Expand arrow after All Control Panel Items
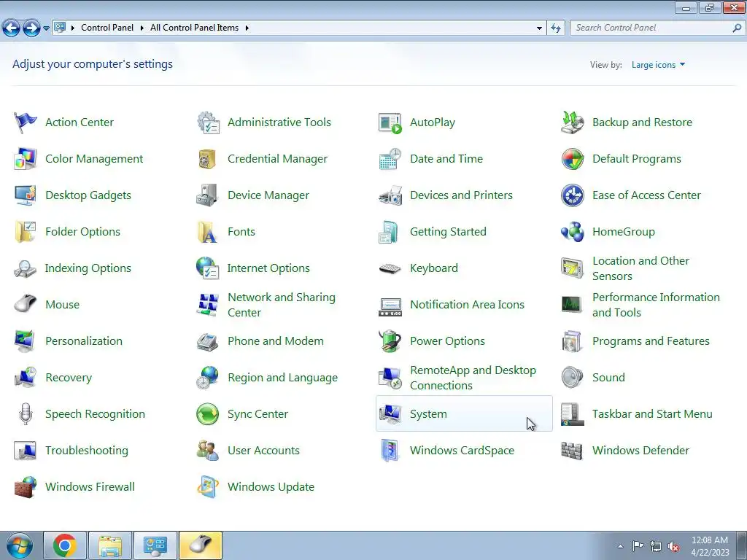747x560 pixels. pos(247,28)
